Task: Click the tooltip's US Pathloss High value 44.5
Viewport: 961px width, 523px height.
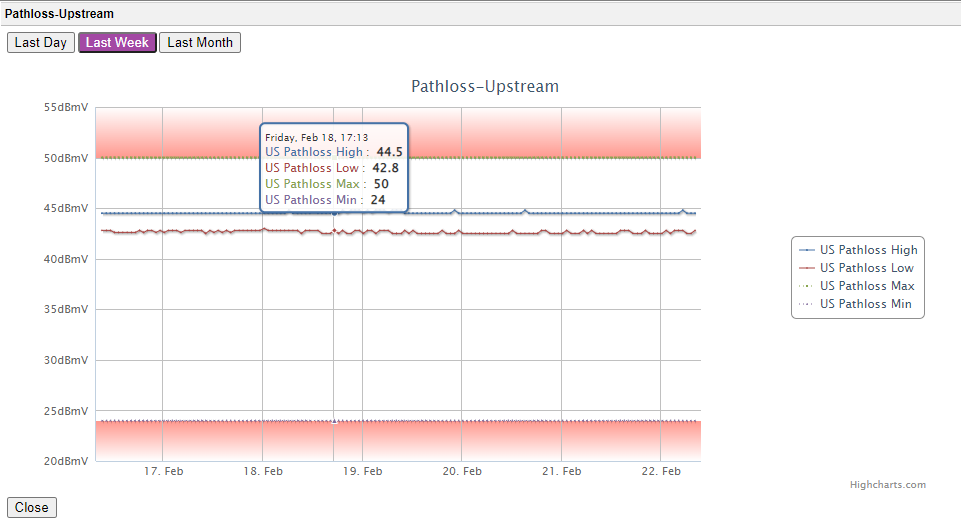Action: [x=389, y=152]
